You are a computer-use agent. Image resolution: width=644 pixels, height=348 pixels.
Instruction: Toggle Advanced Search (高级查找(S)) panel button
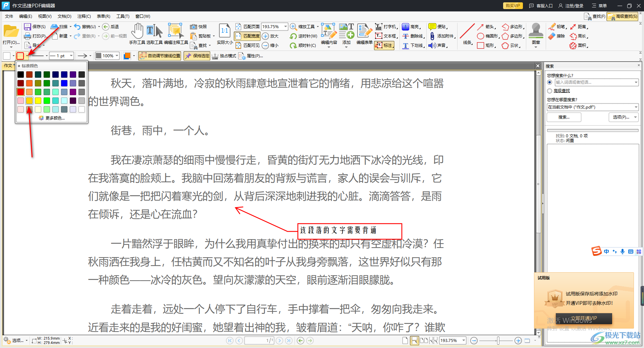(622, 16)
